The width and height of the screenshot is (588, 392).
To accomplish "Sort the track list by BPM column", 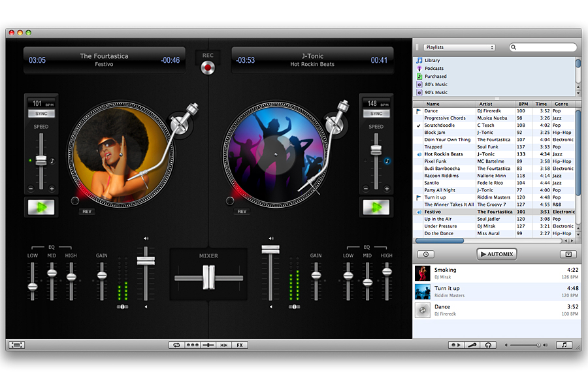I will click(523, 104).
